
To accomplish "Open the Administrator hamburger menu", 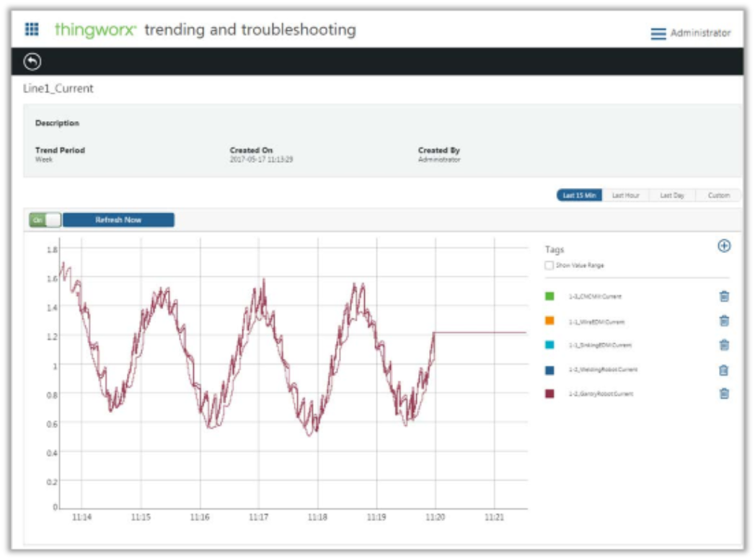I will click(x=658, y=34).
